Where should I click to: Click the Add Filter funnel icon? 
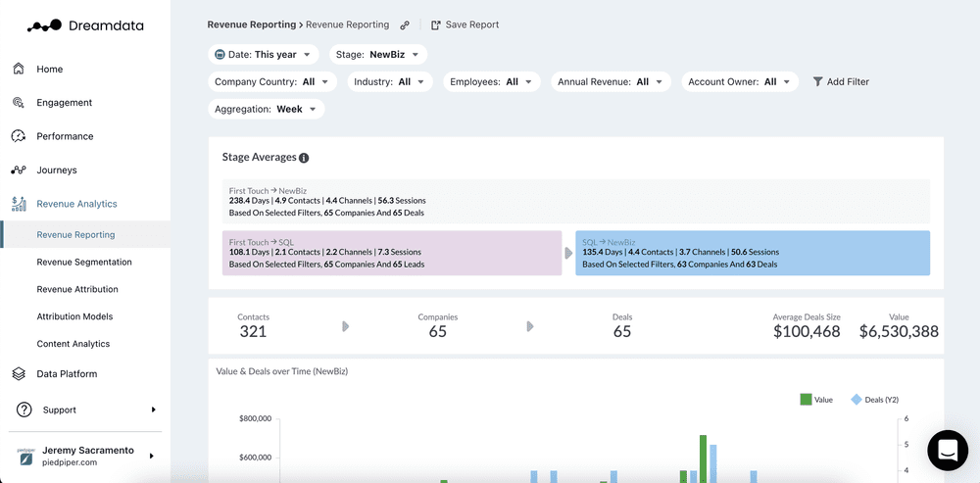(817, 82)
